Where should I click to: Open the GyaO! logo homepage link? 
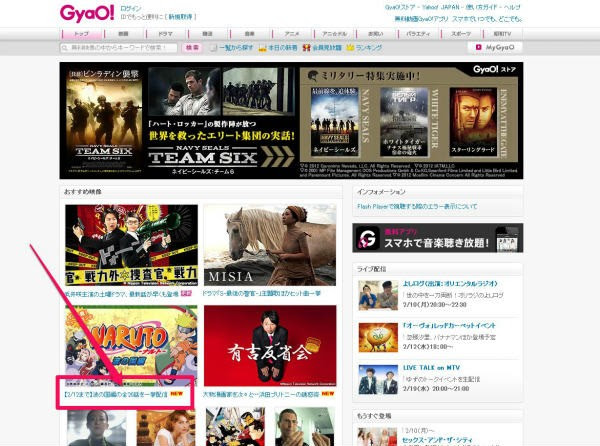coord(87,13)
